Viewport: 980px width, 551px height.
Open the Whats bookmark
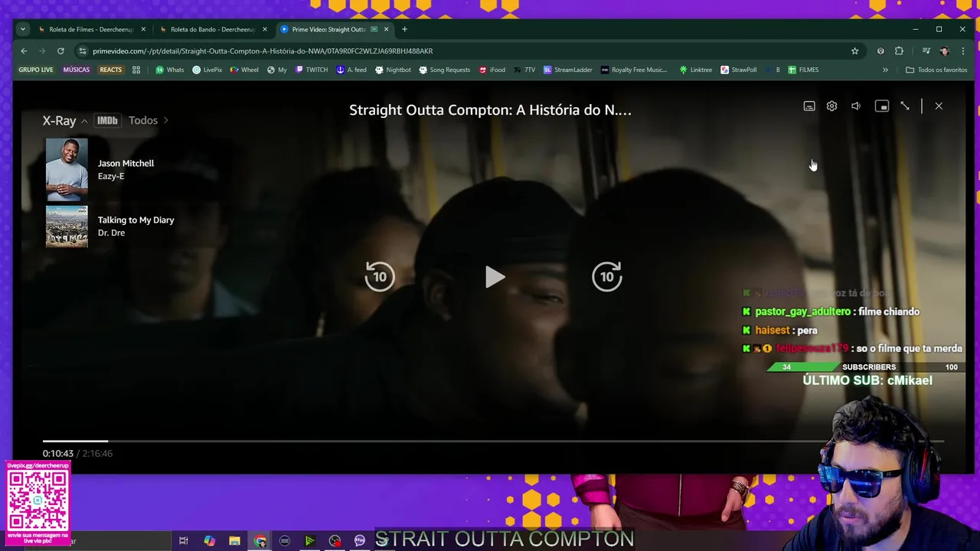[x=170, y=70]
